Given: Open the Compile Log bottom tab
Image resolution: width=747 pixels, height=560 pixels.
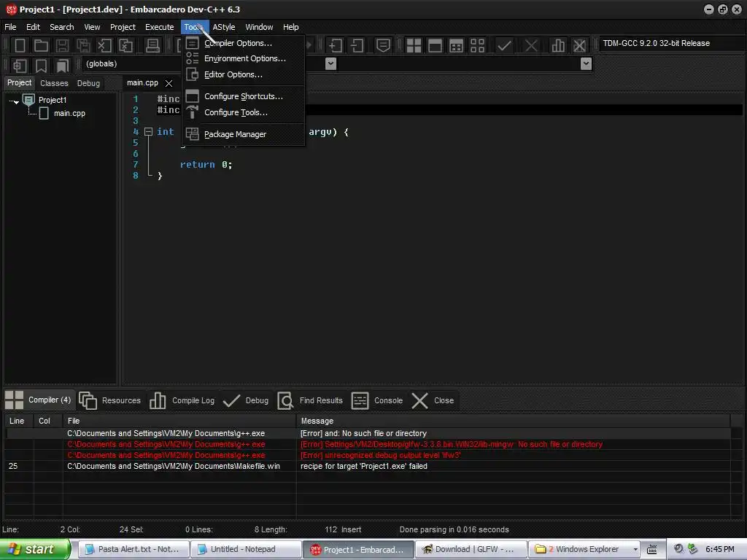Looking at the screenshot, I should (182, 400).
